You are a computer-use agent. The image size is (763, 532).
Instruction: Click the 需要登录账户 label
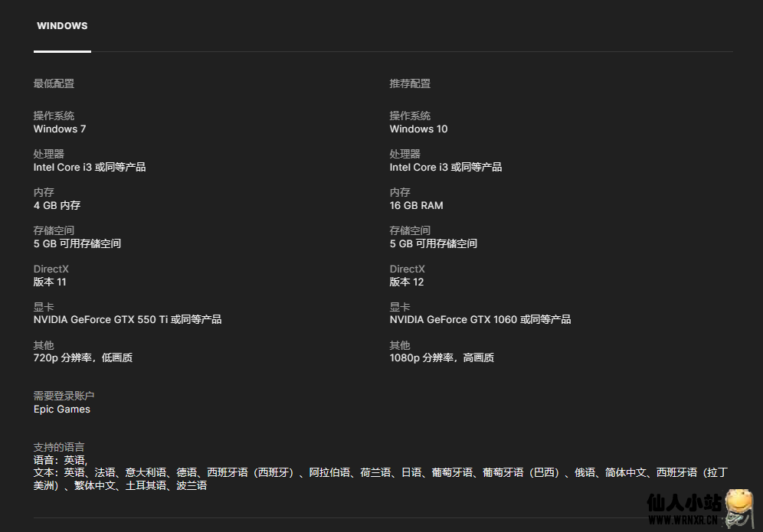point(64,396)
